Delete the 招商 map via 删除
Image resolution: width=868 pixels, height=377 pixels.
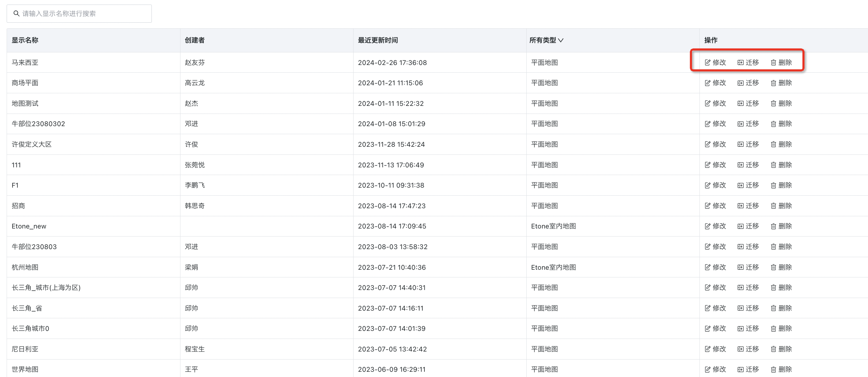point(781,206)
